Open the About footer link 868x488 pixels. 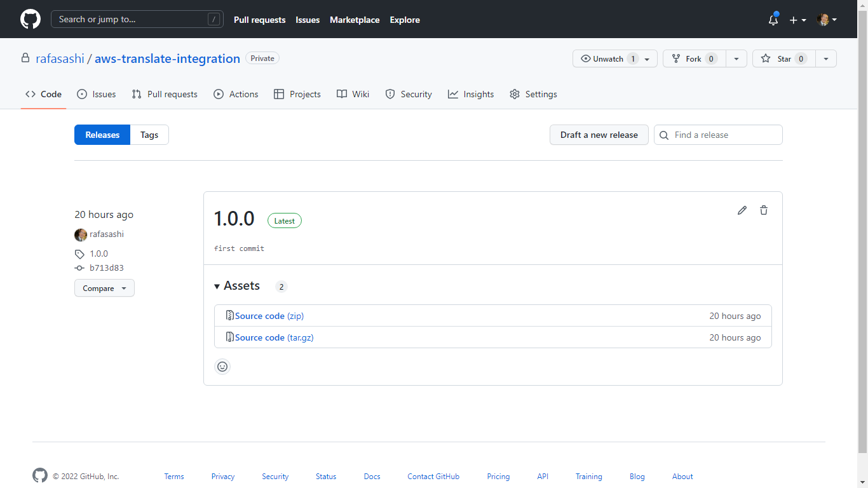[x=682, y=477]
